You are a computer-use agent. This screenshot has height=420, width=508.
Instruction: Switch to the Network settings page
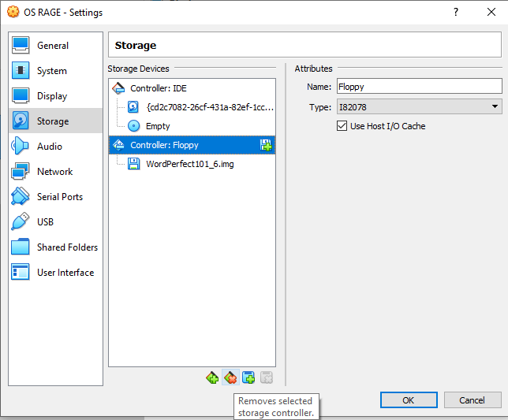(54, 172)
